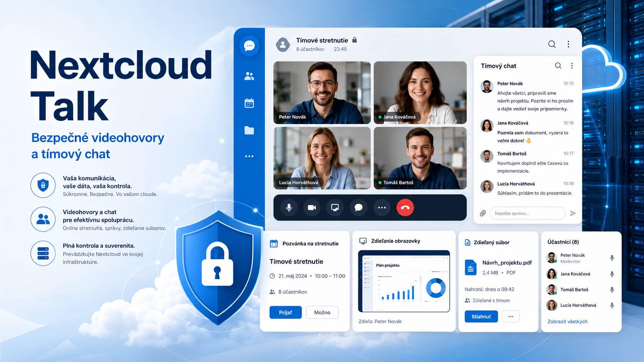The width and height of the screenshot is (644, 362).
Task: Toggle Tomáš Bartoš's microphone in participants
Action: [x=612, y=290]
